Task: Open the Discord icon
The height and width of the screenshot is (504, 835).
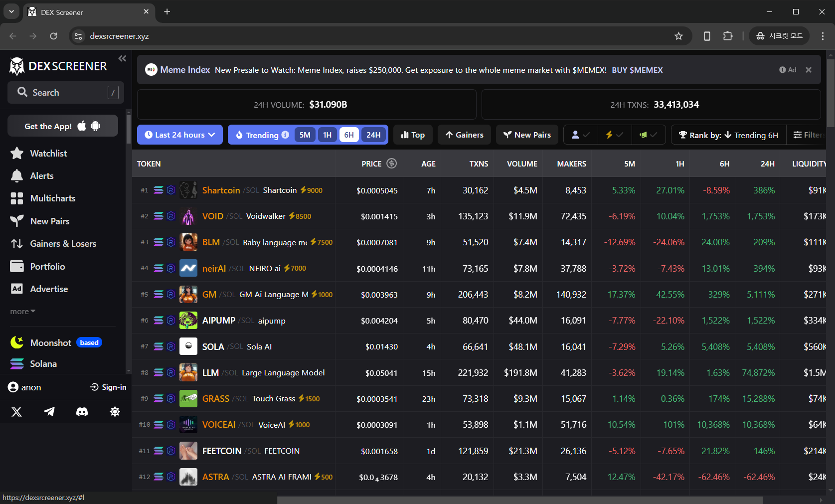Action: coord(82,412)
